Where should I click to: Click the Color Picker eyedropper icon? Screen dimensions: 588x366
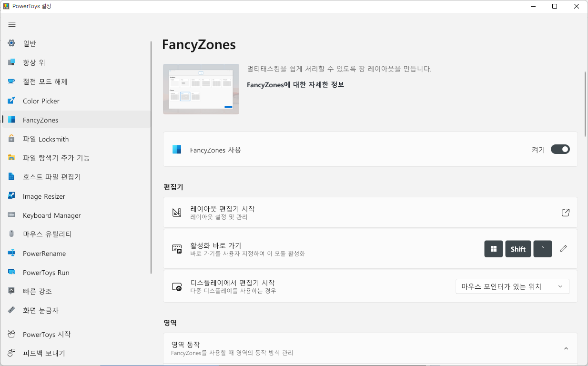[11, 101]
